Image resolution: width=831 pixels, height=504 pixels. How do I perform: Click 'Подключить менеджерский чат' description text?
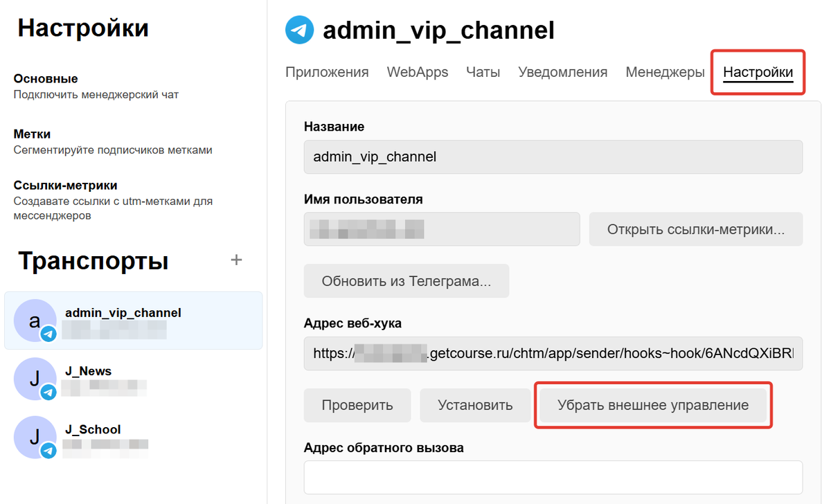click(x=96, y=95)
